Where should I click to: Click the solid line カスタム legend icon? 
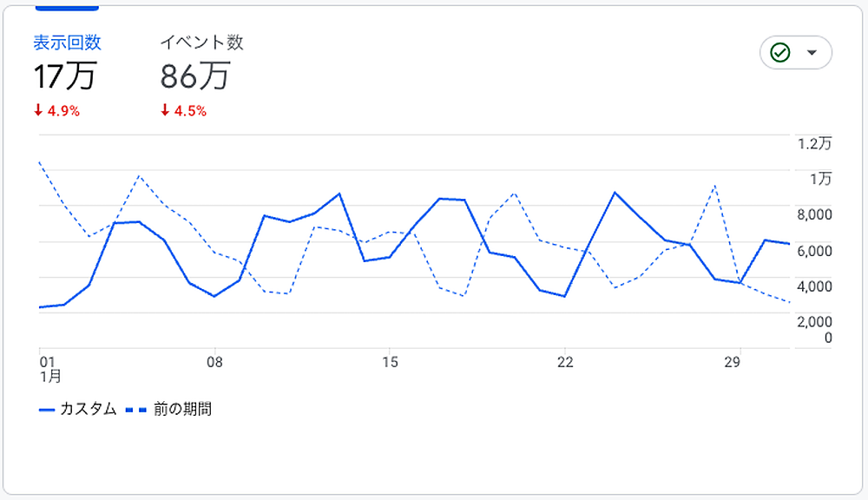click(47, 409)
